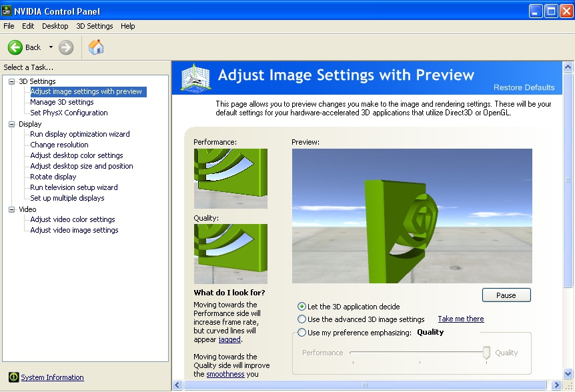The image size is (575, 392).
Task: Select Use my preference emphasizing option
Action: coord(302,332)
